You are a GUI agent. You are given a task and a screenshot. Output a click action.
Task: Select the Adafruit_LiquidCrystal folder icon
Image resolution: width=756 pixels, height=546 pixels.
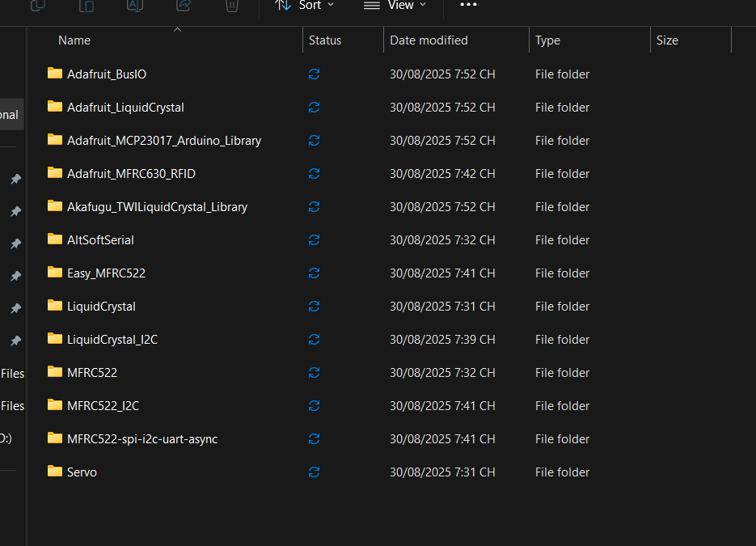pyautogui.click(x=55, y=107)
